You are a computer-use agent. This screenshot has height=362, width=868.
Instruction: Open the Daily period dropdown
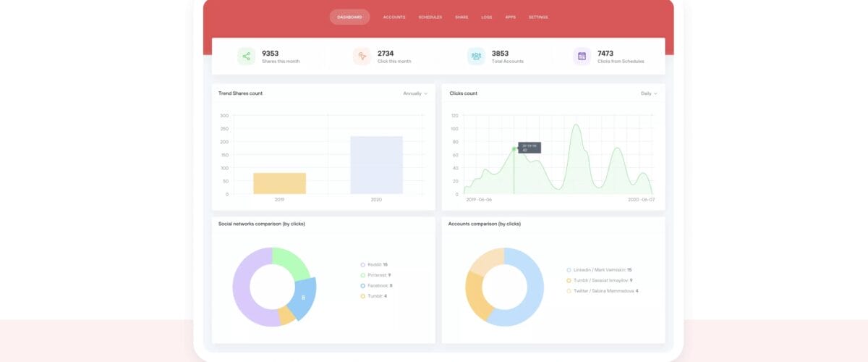point(649,93)
